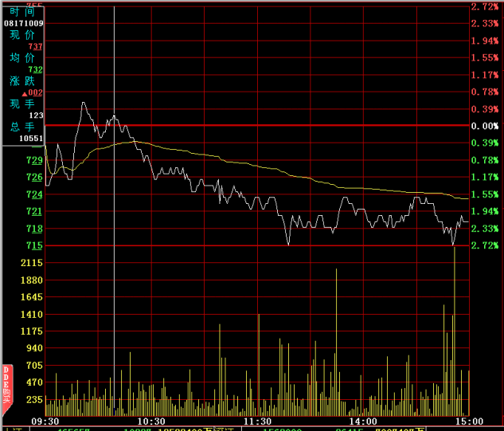504x431 pixels.
Task: Click the 0.00% baseline percentage label
Action: (x=484, y=127)
